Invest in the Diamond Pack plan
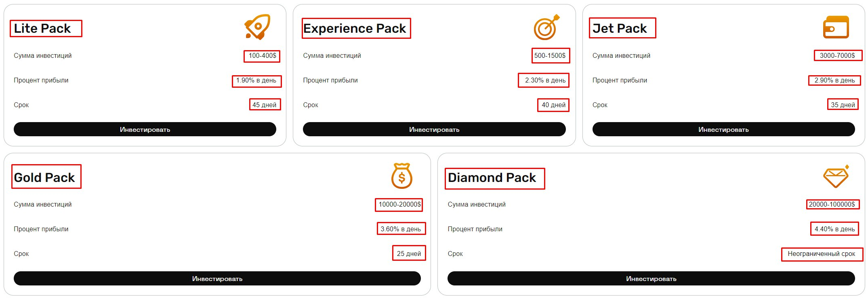The image size is (868, 300). point(651,279)
